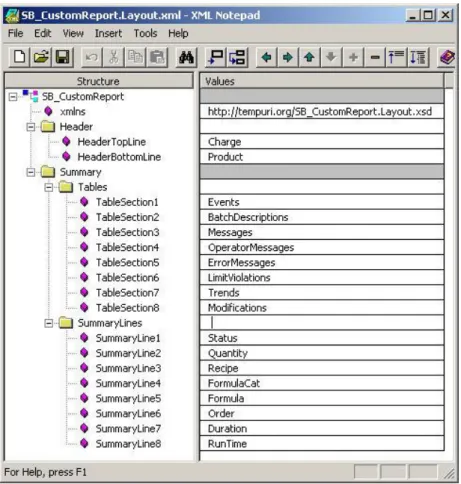Select SummaryLine5 tree node

pyautogui.click(x=128, y=398)
